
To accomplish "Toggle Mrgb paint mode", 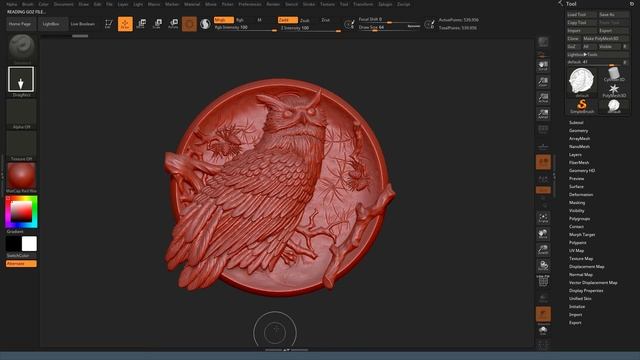I will coord(223,20).
